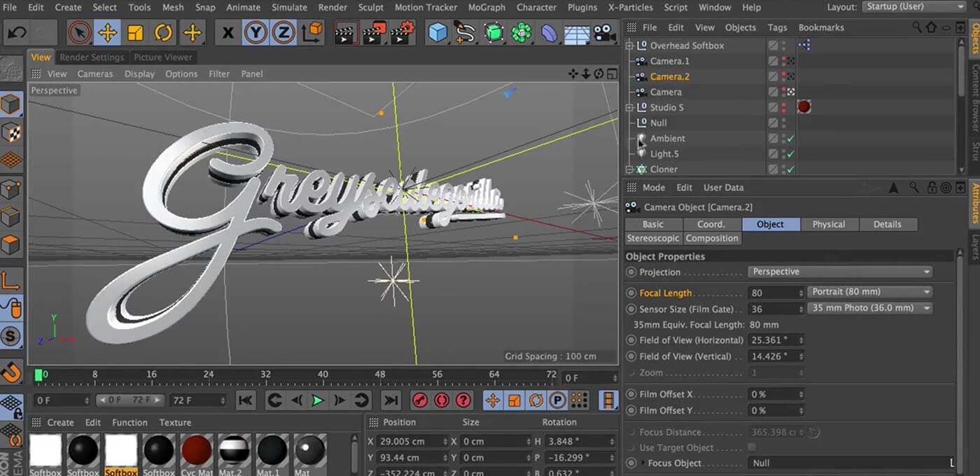Click the Edit Render Settings icon
The width and height of the screenshot is (980, 476).
pyautogui.click(x=402, y=32)
